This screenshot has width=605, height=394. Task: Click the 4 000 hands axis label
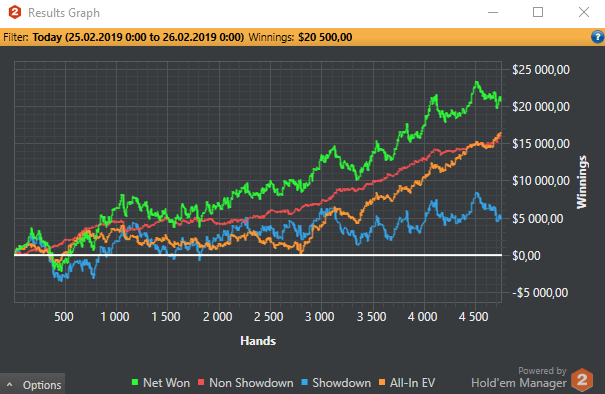422,317
